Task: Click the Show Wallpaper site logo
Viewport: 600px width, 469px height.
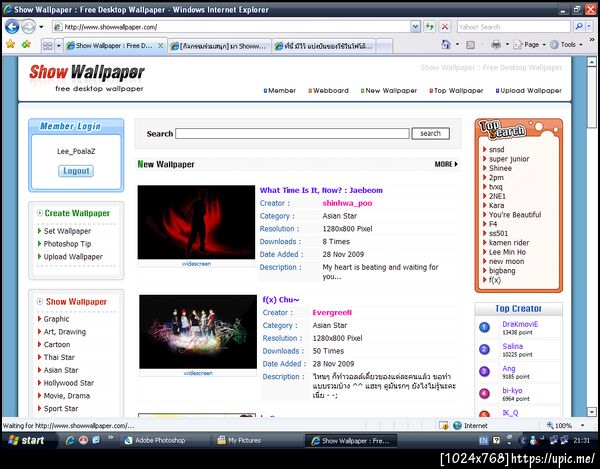Action: pos(87,78)
